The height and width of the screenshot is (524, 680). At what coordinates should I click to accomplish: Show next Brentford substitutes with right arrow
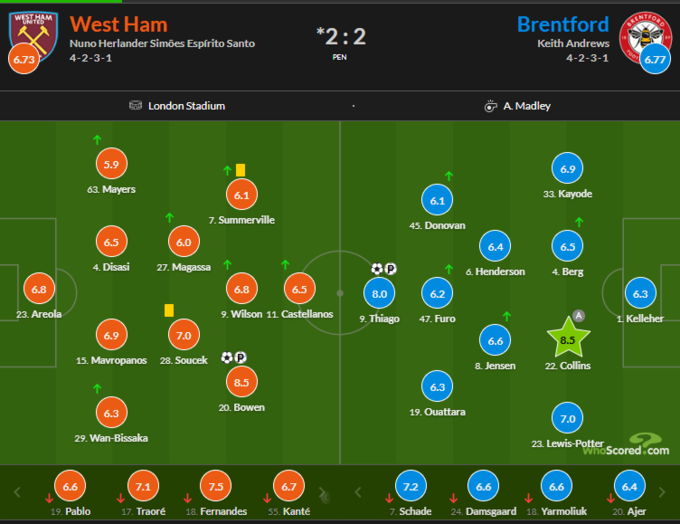(662, 492)
